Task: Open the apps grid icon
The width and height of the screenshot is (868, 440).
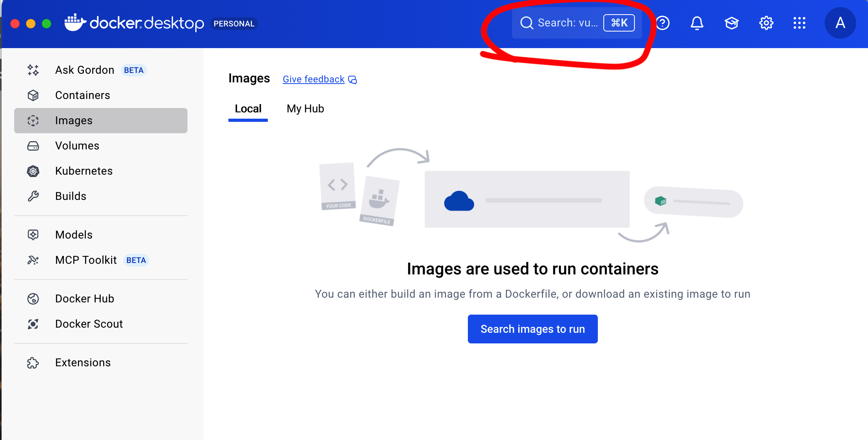Action: pos(799,23)
